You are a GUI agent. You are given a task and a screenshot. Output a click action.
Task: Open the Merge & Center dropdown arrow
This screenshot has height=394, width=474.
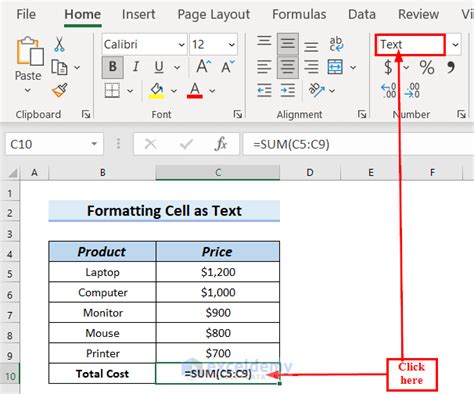coord(353,68)
